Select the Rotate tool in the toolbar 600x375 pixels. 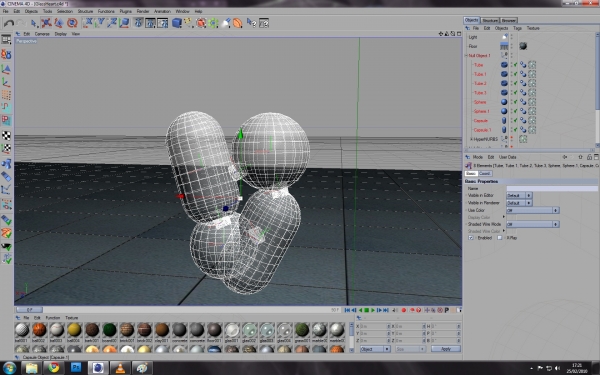[72, 23]
